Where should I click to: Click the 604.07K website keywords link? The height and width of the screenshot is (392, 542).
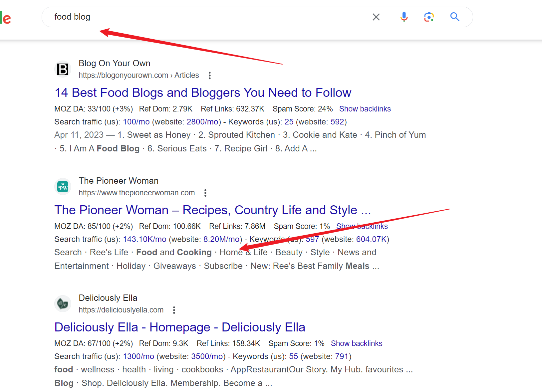(x=371, y=239)
